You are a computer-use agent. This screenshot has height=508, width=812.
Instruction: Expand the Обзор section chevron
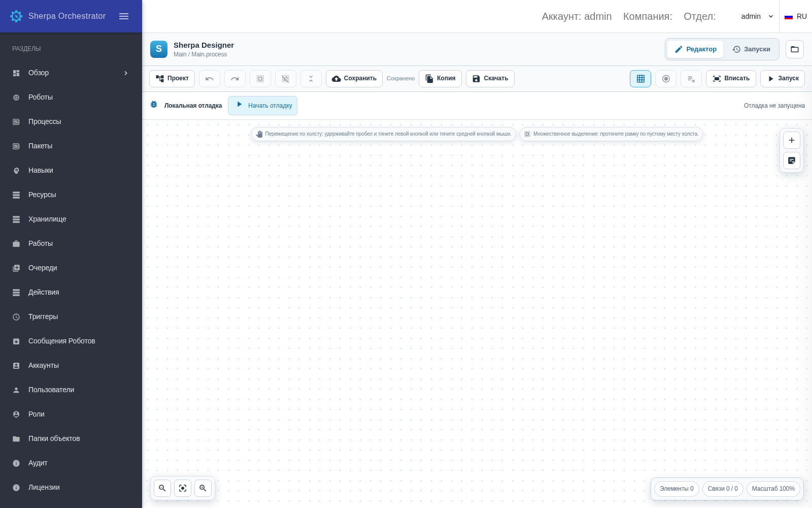(x=126, y=73)
